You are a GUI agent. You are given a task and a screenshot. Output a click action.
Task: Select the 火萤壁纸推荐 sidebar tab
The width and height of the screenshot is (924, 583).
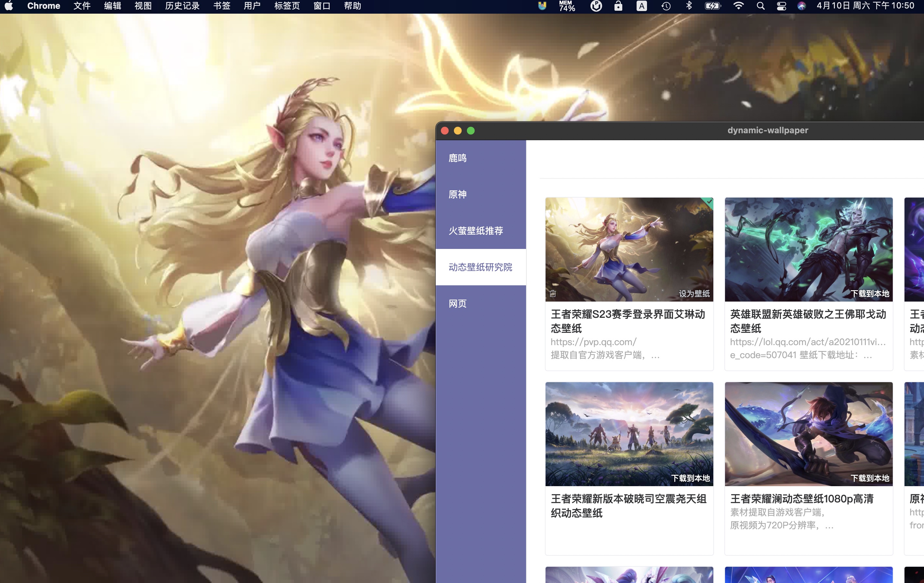pos(476,230)
